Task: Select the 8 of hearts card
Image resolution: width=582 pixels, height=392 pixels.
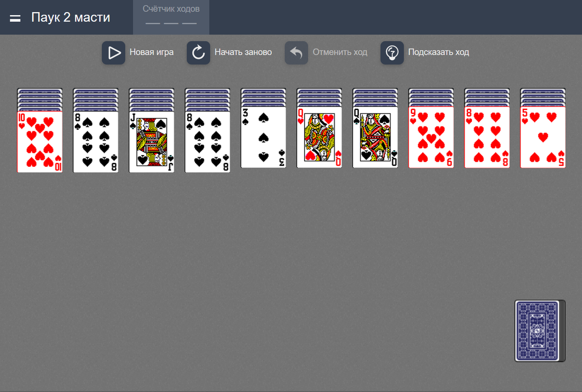Action: [x=487, y=137]
